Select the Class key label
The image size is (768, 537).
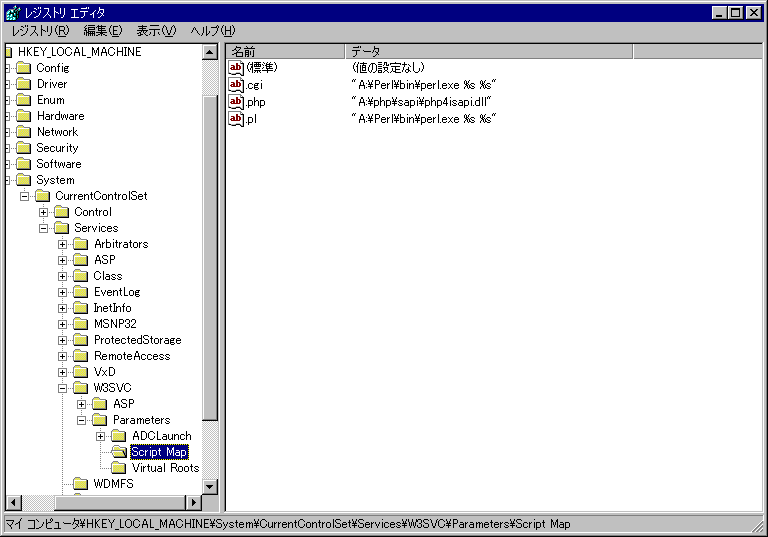108,276
